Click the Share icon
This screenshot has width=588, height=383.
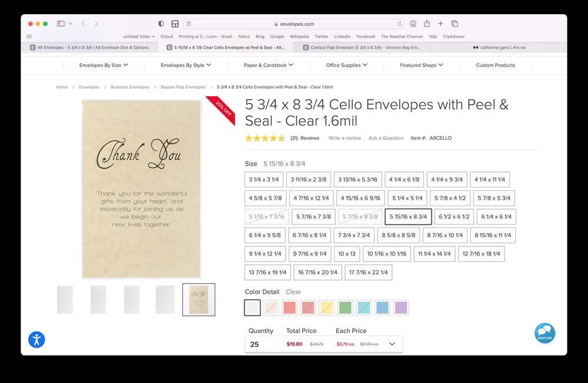[x=427, y=23]
